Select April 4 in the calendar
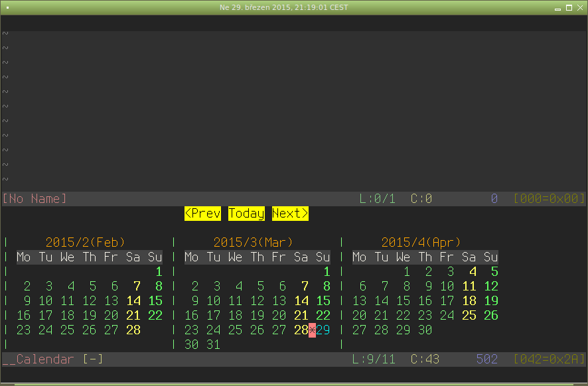 click(473, 272)
